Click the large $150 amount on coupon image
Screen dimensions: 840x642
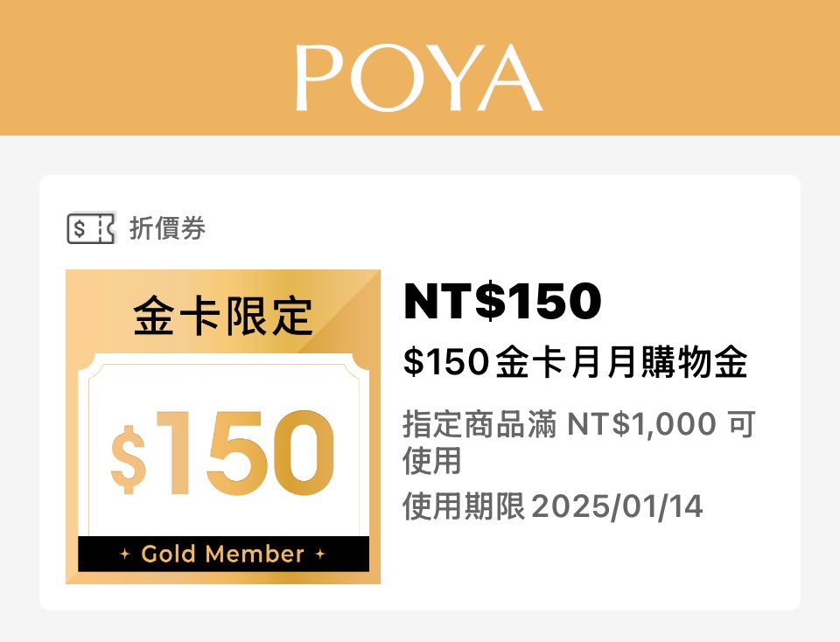[226, 452]
